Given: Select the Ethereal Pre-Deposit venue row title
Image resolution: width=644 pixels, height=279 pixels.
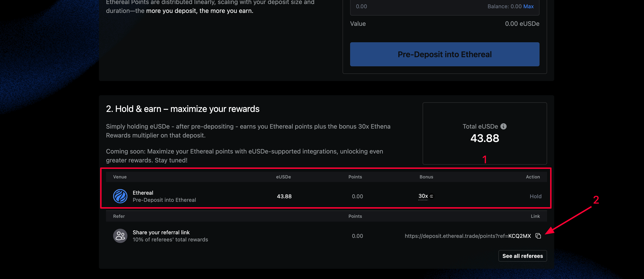Looking at the screenshot, I should pos(143,193).
